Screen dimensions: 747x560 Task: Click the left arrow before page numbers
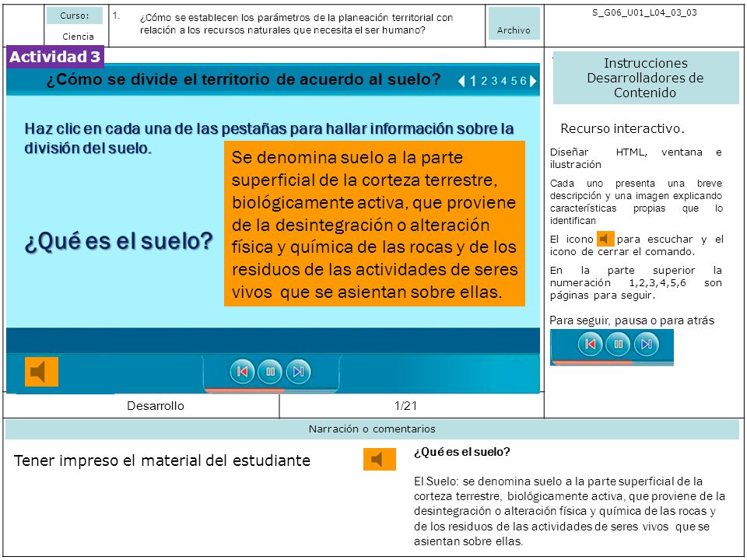click(x=461, y=81)
